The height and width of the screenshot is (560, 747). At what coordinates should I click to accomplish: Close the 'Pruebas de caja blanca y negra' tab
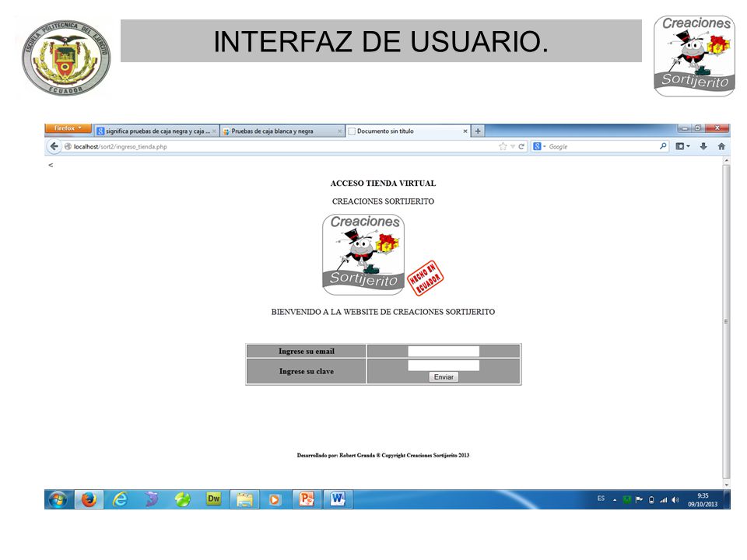340,131
